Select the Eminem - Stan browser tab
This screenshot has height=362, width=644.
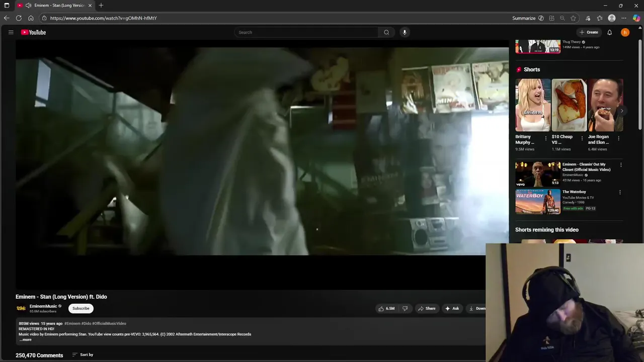[x=54, y=6]
